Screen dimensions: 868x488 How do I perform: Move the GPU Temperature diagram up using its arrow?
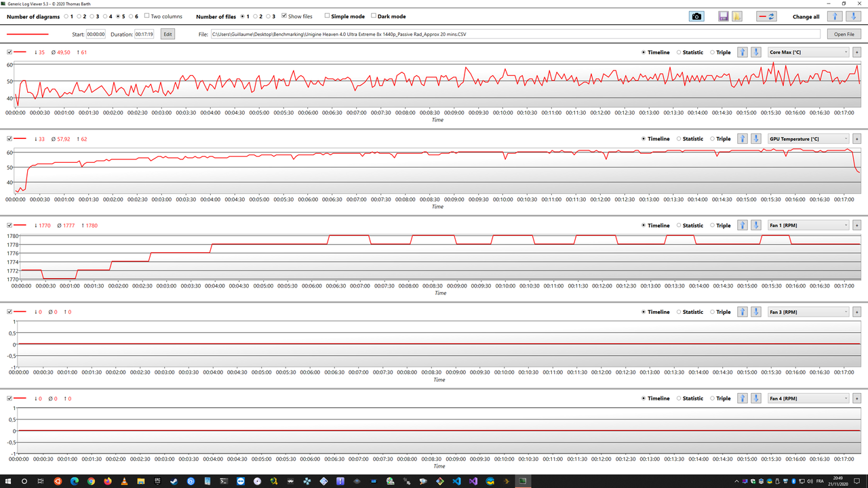pyautogui.click(x=742, y=138)
